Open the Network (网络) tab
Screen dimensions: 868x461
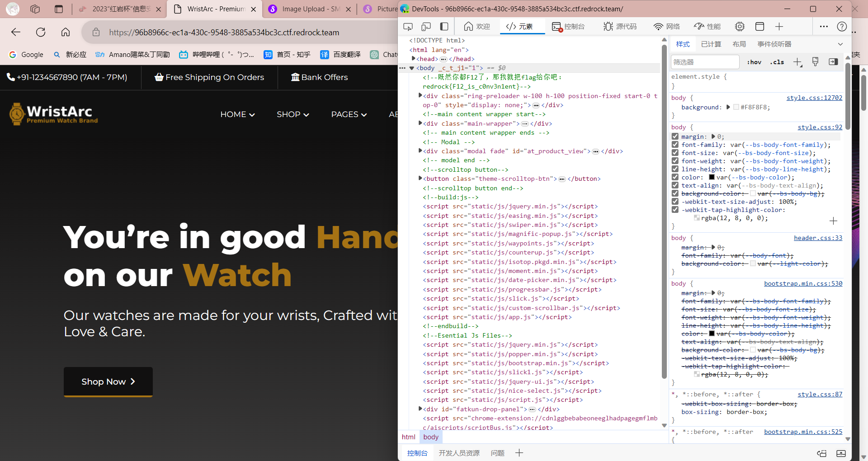pos(666,27)
